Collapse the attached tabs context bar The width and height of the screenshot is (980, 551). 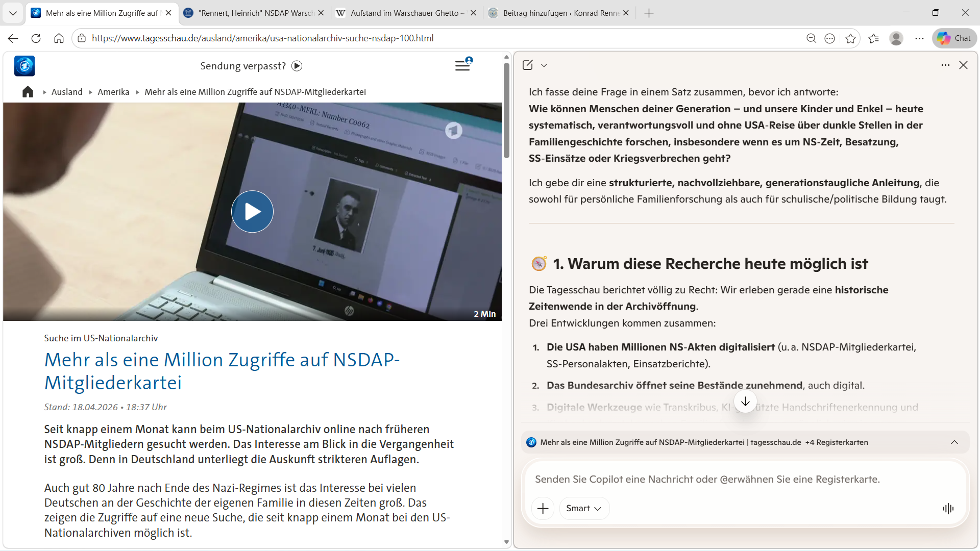click(954, 442)
